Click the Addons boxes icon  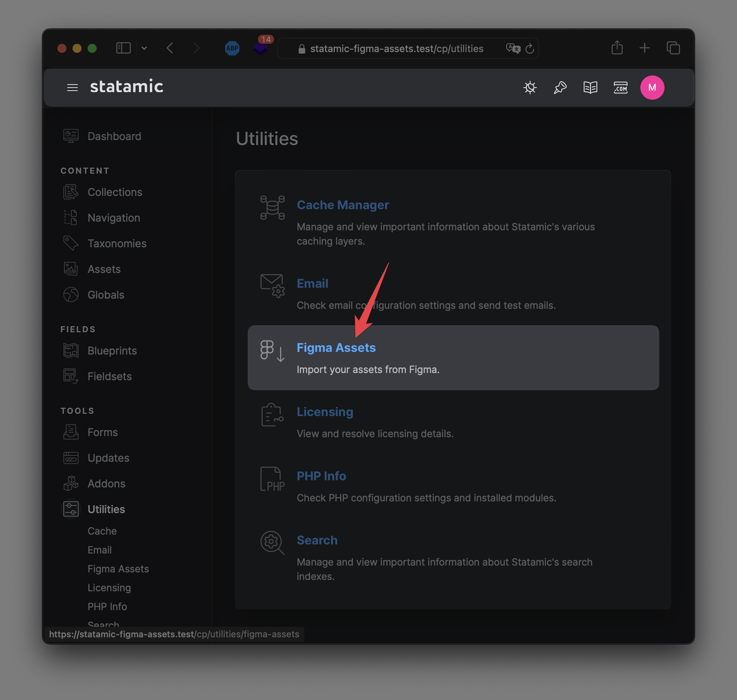click(x=71, y=484)
